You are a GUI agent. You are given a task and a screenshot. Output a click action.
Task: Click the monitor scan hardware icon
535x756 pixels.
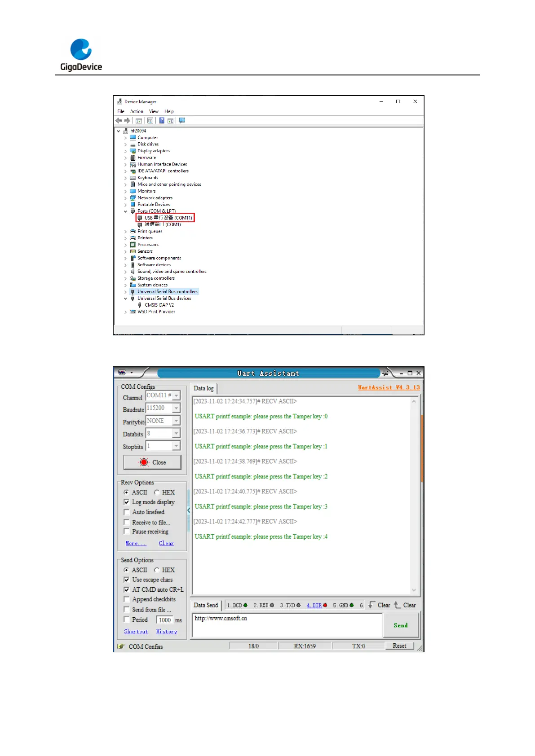pyautogui.click(x=182, y=121)
